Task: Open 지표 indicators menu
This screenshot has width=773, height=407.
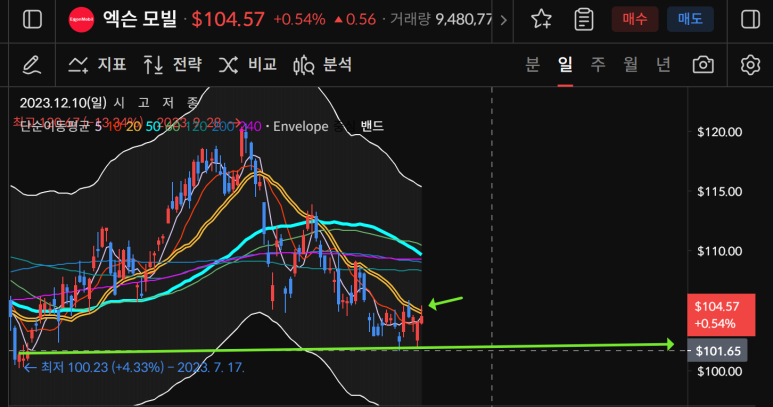Action: coord(97,65)
